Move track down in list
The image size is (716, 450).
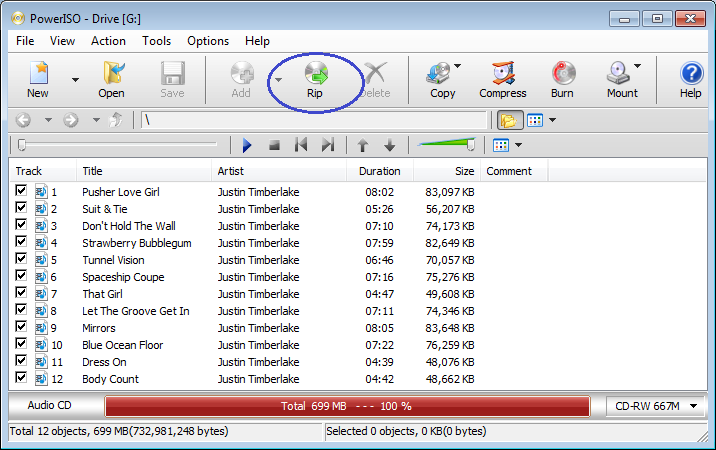pos(390,145)
